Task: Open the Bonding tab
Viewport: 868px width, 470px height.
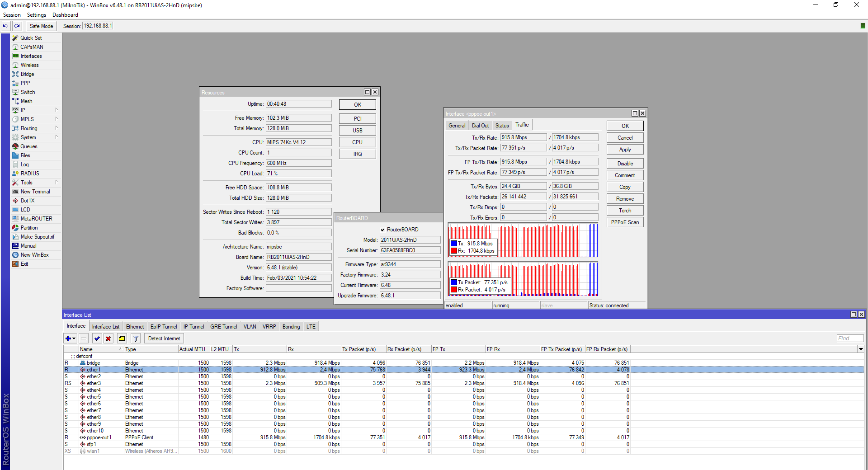Action: (x=291, y=327)
